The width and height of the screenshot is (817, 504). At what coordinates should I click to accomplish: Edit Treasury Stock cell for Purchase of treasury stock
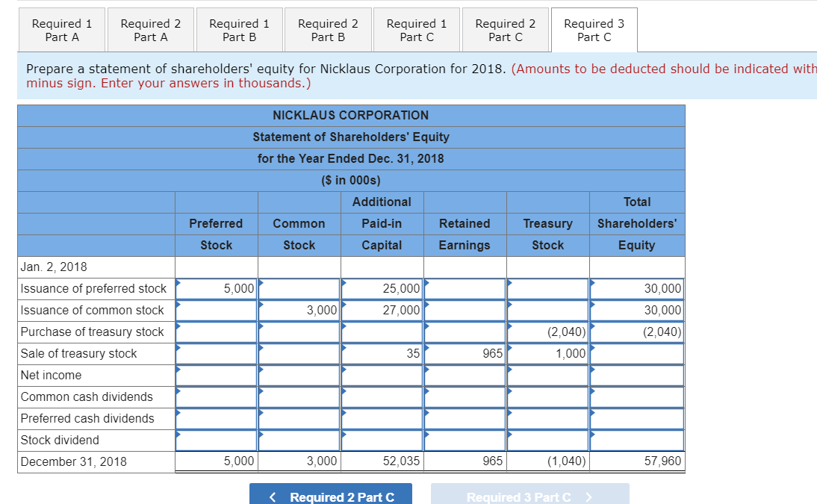[547, 332]
